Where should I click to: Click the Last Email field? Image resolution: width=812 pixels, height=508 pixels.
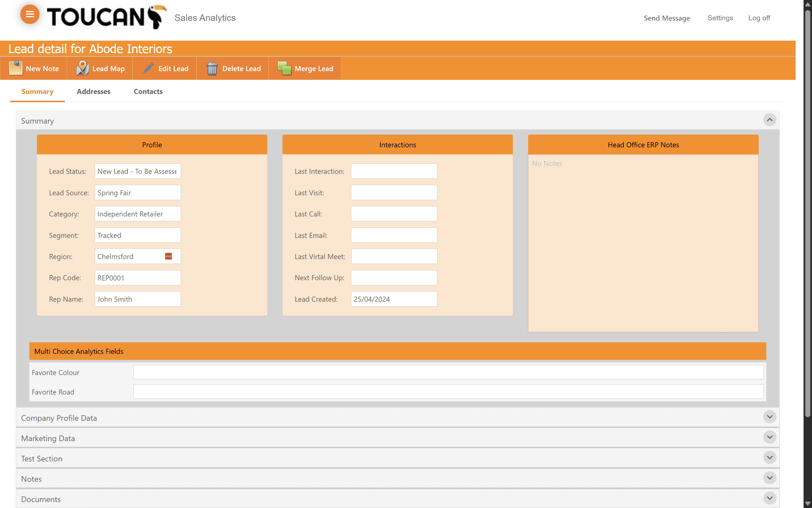[x=394, y=235]
